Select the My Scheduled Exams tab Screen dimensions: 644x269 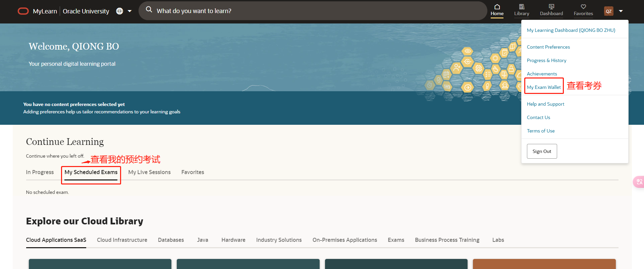click(x=91, y=172)
